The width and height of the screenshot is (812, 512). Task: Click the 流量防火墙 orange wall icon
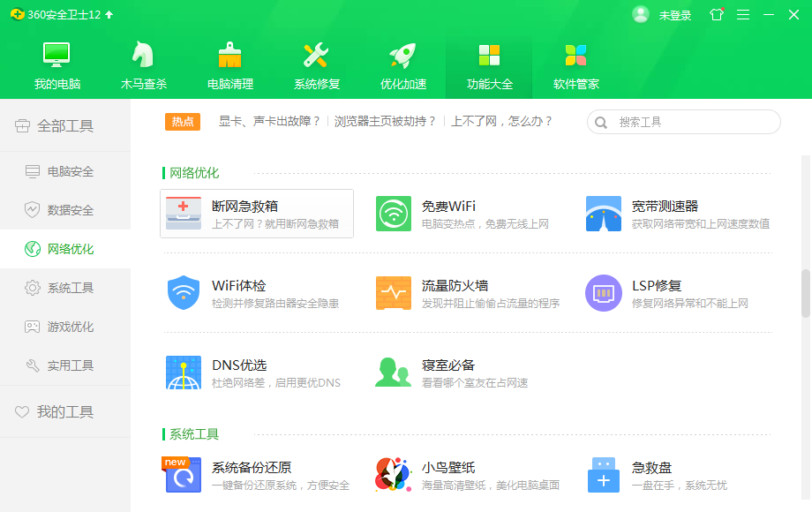click(394, 293)
